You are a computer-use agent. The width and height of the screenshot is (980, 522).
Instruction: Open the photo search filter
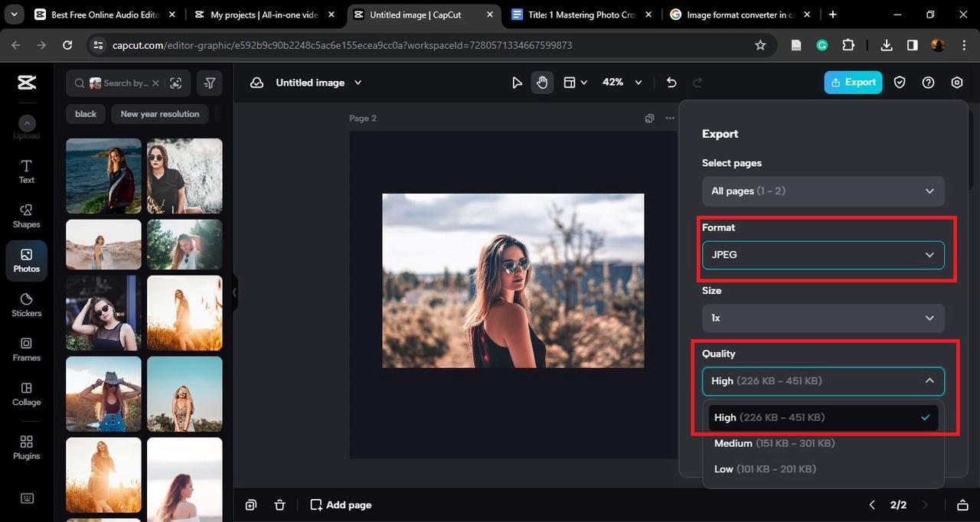pyautogui.click(x=209, y=83)
